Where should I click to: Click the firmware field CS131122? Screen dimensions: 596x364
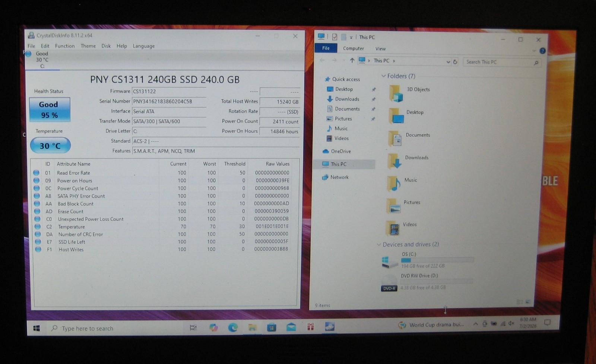169,91
